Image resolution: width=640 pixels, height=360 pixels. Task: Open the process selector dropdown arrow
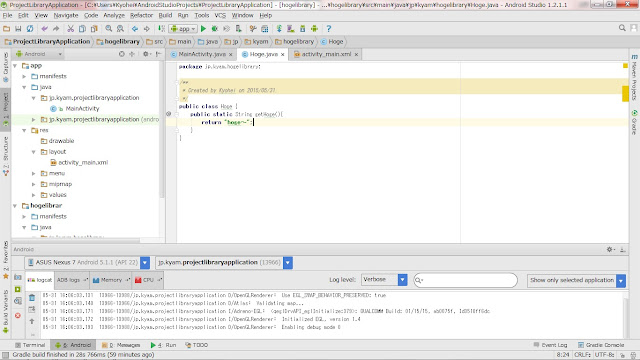[288, 262]
